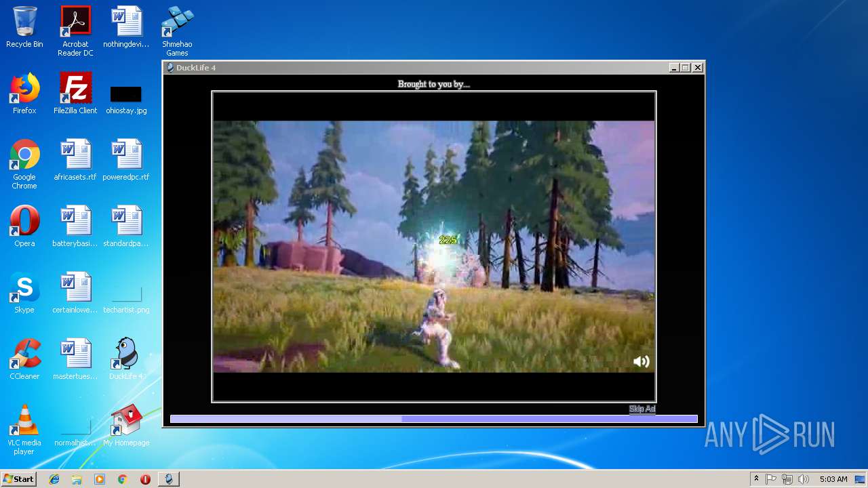Click the ad loading progress bar

click(433, 419)
